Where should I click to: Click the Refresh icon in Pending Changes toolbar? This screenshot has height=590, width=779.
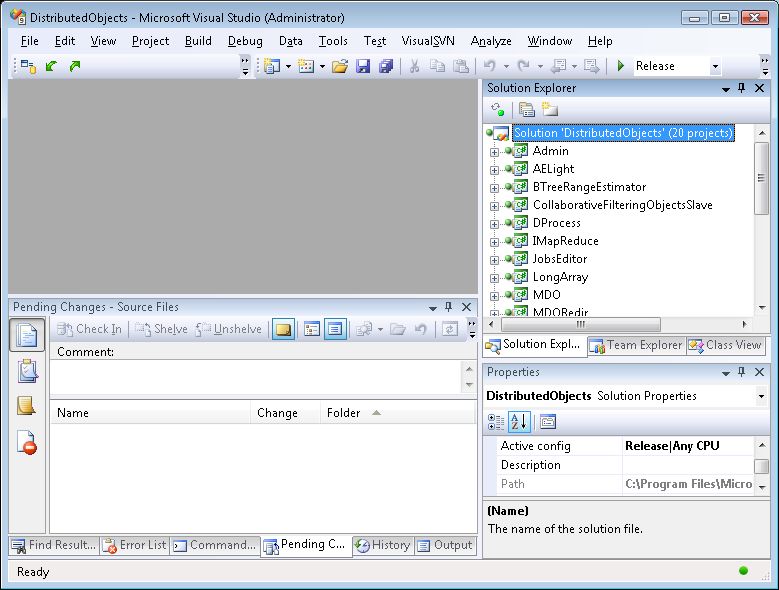(450, 329)
